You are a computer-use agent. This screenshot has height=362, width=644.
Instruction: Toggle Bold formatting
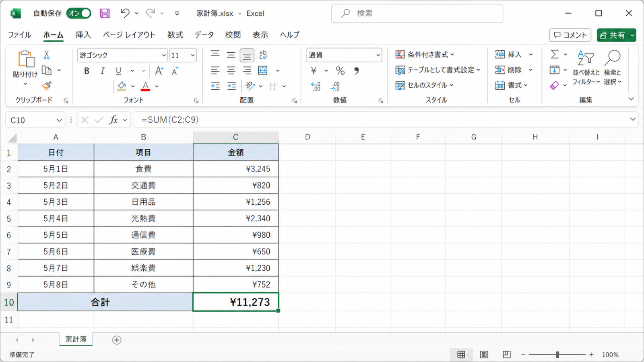pyautogui.click(x=87, y=71)
